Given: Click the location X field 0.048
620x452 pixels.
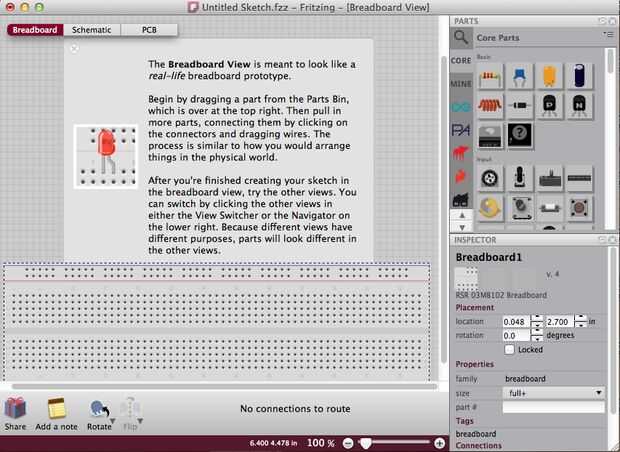Looking at the screenshot, I should [516, 322].
